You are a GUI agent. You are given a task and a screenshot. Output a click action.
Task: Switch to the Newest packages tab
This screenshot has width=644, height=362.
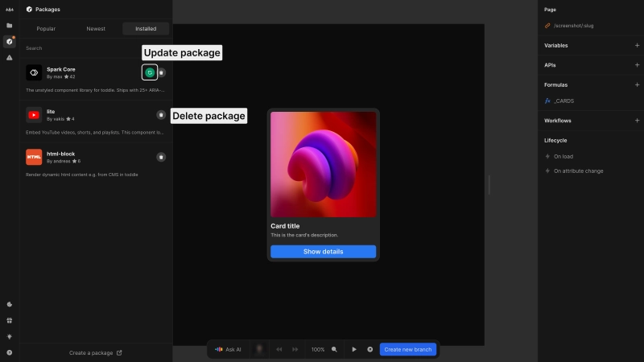(96, 29)
